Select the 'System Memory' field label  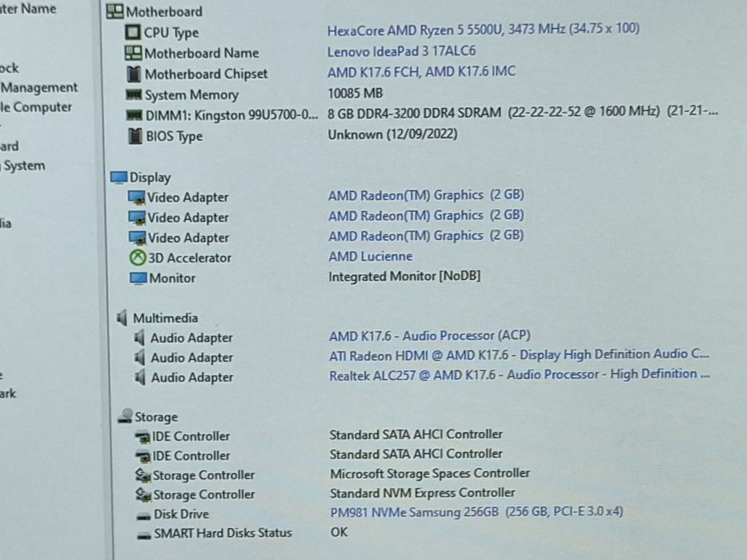tap(191, 94)
